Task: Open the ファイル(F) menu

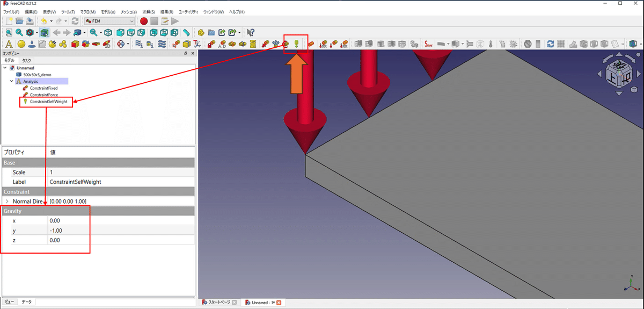Action: (x=11, y=12)
